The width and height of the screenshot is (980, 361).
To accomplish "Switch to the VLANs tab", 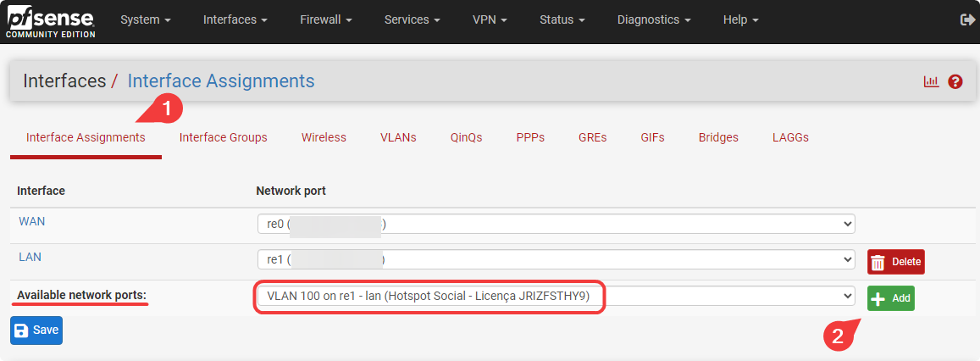I will tap(398, 137).
